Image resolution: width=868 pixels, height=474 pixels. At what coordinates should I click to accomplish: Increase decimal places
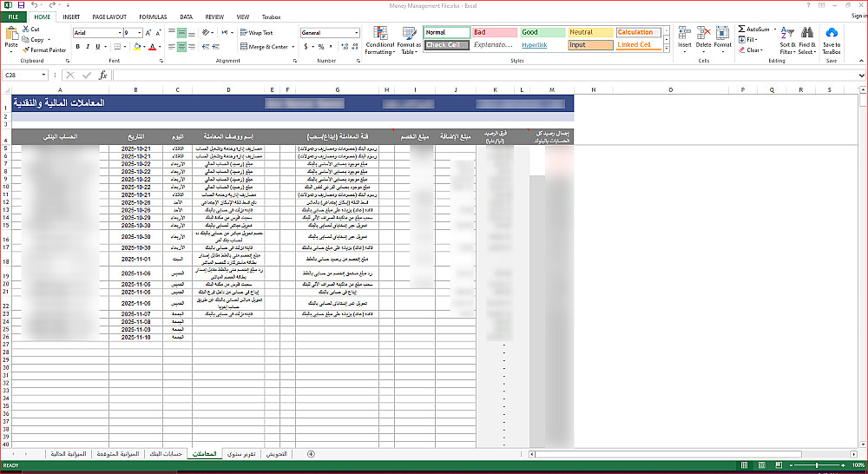coord(345,47)
